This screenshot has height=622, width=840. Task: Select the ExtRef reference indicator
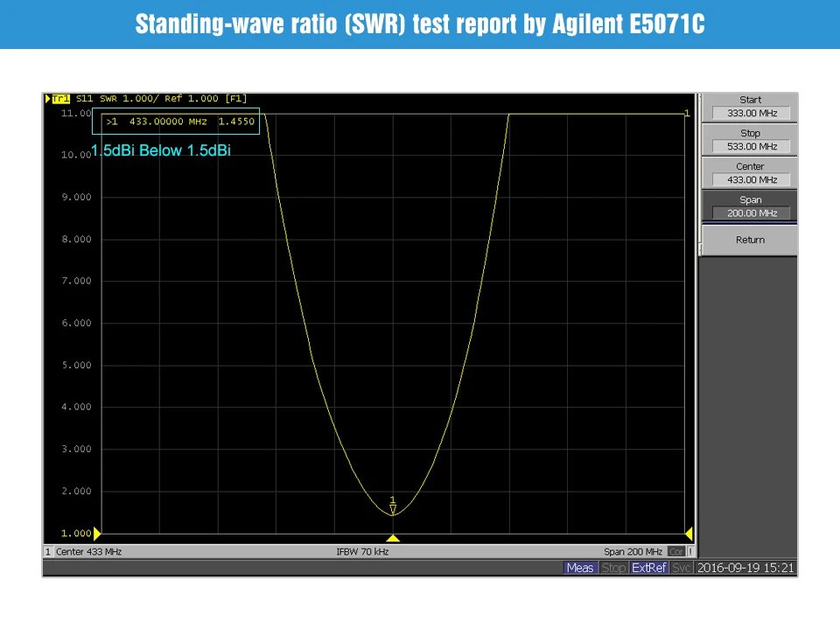(x=648, y=568)
